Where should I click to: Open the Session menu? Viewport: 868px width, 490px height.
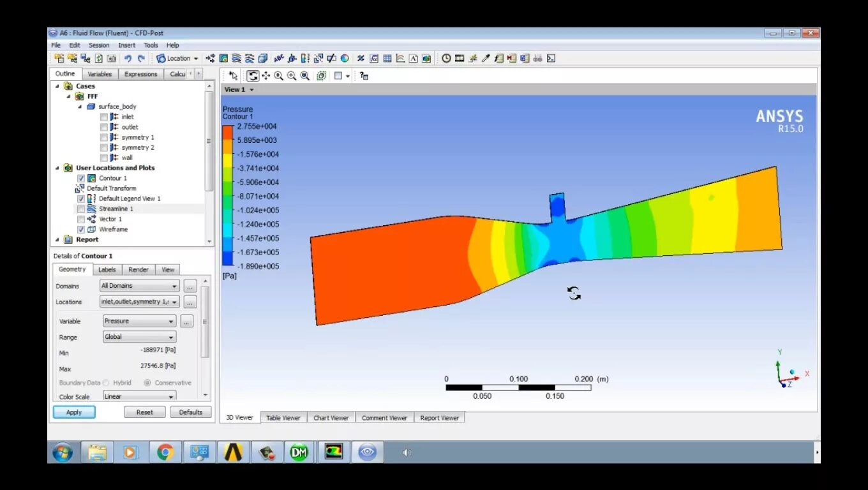(x=99, y=45)
